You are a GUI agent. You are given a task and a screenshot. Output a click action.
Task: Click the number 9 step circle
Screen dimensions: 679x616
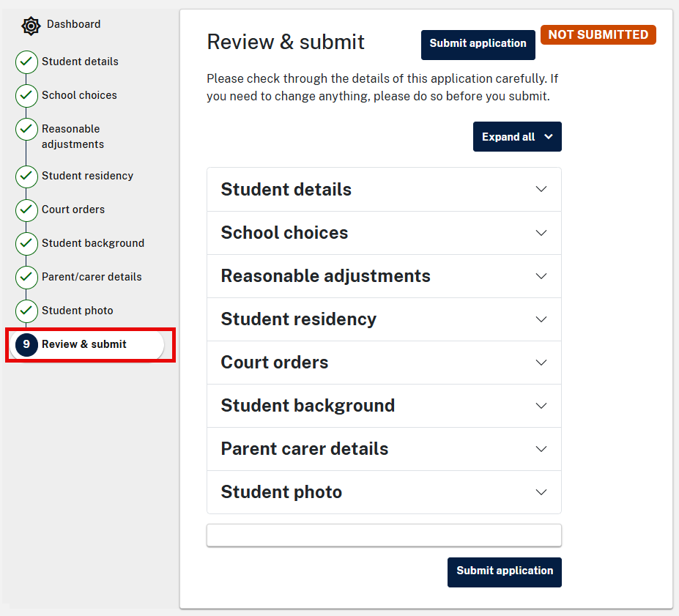(x=26, y=345)
